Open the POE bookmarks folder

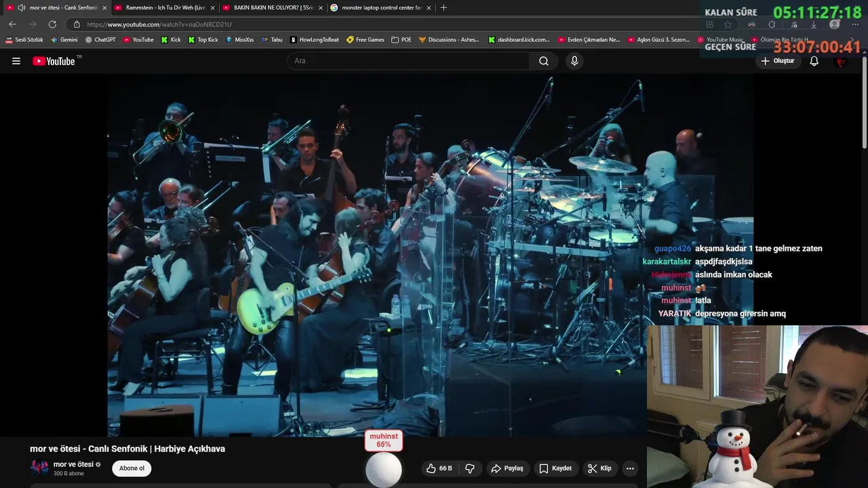[401, 40]
